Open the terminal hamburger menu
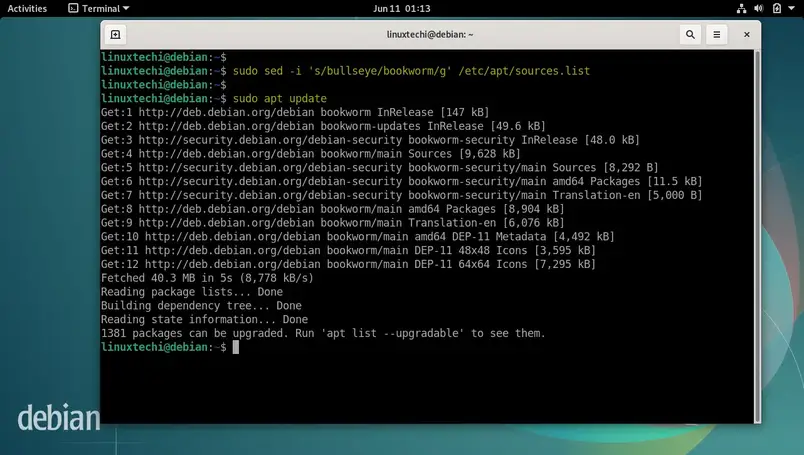This screenshot has width=804, height=455. 716,34
